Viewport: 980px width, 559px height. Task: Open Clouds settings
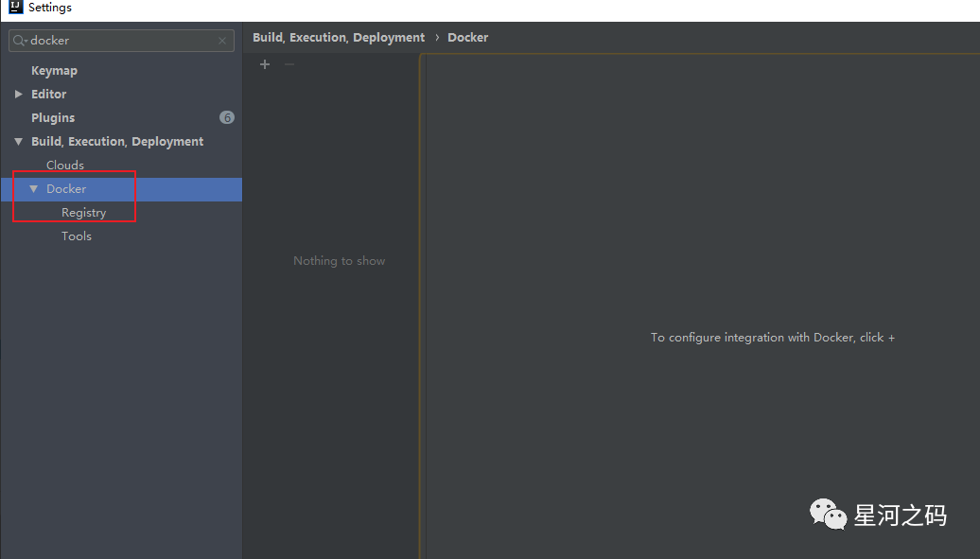pyautogui.click(x=65, y=166)
